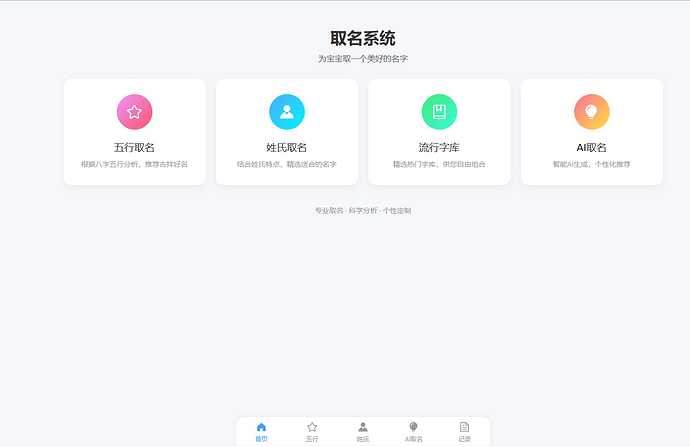Switch to the AI取名 tab label

pyautogui.click(x=414, y=439)
